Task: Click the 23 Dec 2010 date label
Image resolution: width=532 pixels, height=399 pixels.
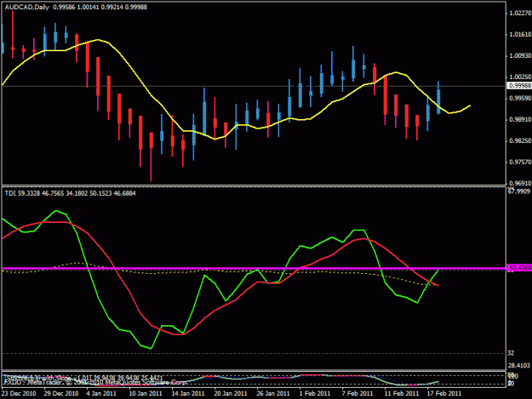Action: click(19, 394)
